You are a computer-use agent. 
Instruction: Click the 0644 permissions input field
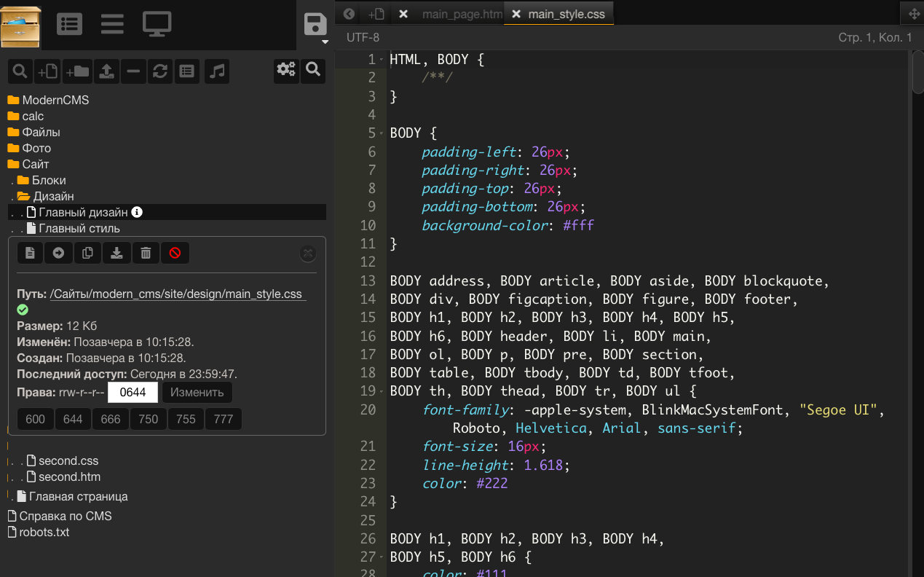coord(133,393)
